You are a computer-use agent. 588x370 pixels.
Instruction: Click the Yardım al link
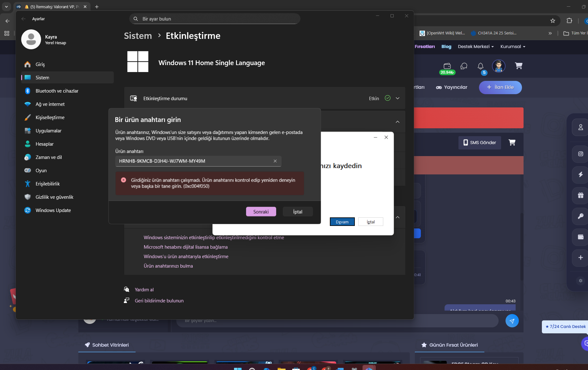click(144, 290)
